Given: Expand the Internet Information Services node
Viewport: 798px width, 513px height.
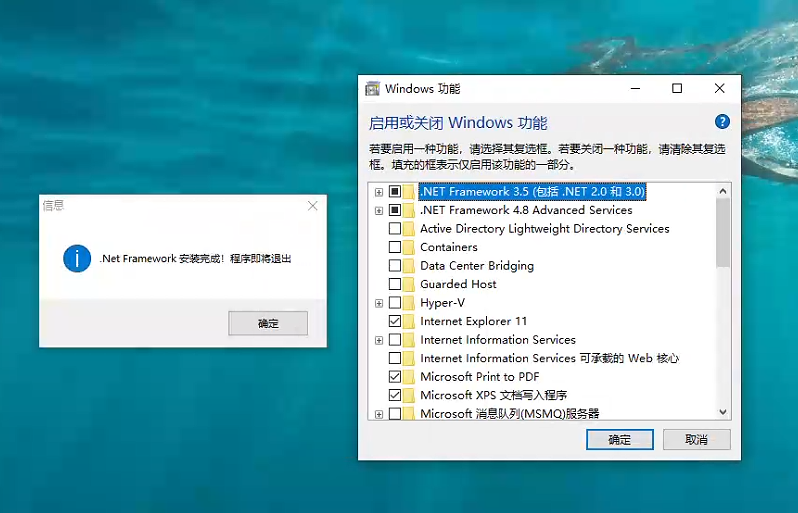Looking at the screenshot, I should click(379, 340).
